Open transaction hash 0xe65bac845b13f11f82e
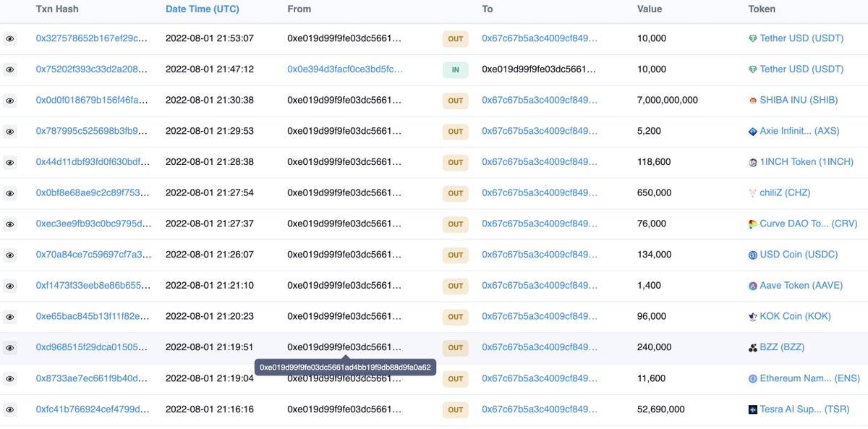Screen dimensions: 868x429 (93, 317)
